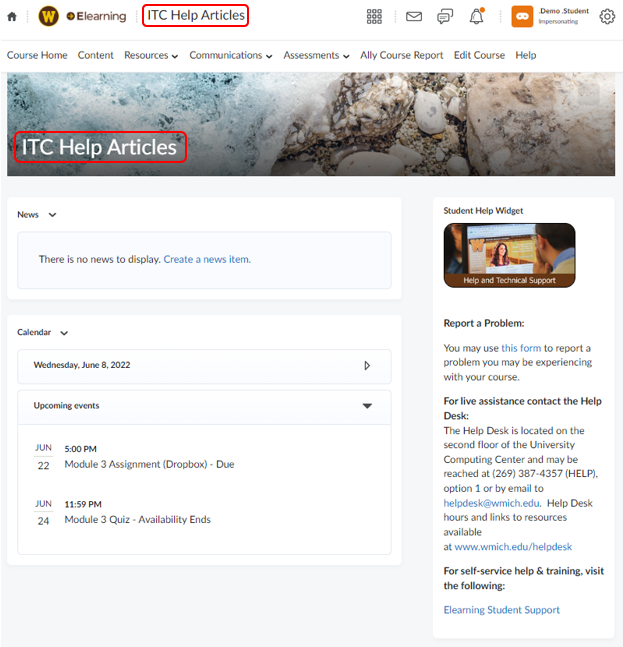The width and height of the screenshot is (623, 647).
Task: Open the update alerts bell icon
Action: 476,16
